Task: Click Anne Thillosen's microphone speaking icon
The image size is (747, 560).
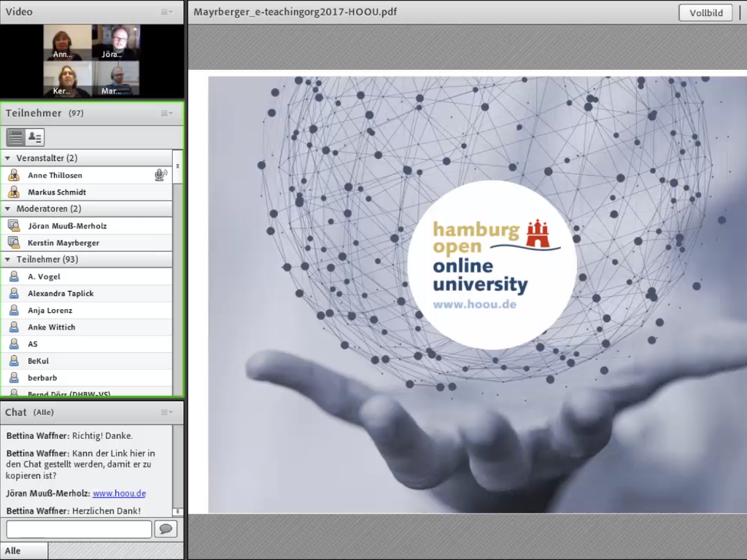Action: 160,175
